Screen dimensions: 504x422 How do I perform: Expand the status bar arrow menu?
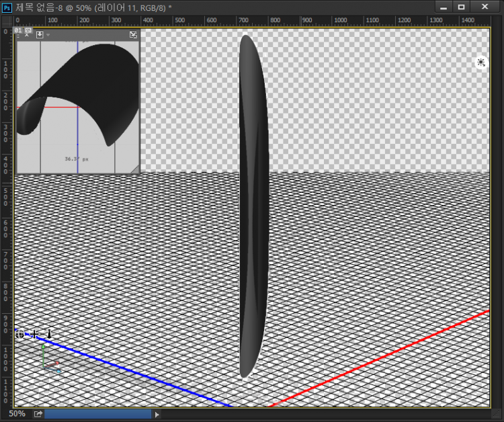coord(158,415)
